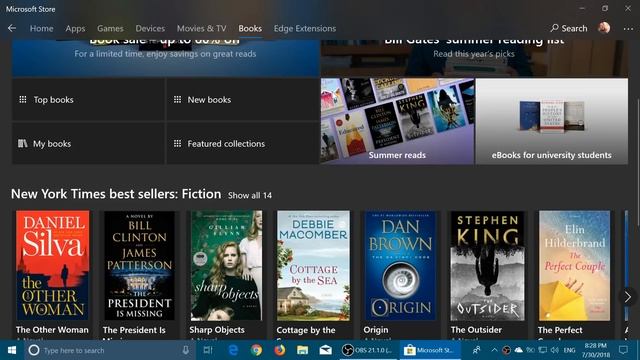Click New York Times best sellers heading

point(116,194)
